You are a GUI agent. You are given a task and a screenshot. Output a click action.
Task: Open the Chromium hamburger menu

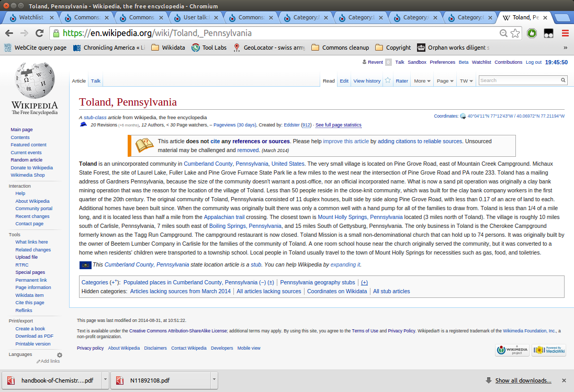565,33
